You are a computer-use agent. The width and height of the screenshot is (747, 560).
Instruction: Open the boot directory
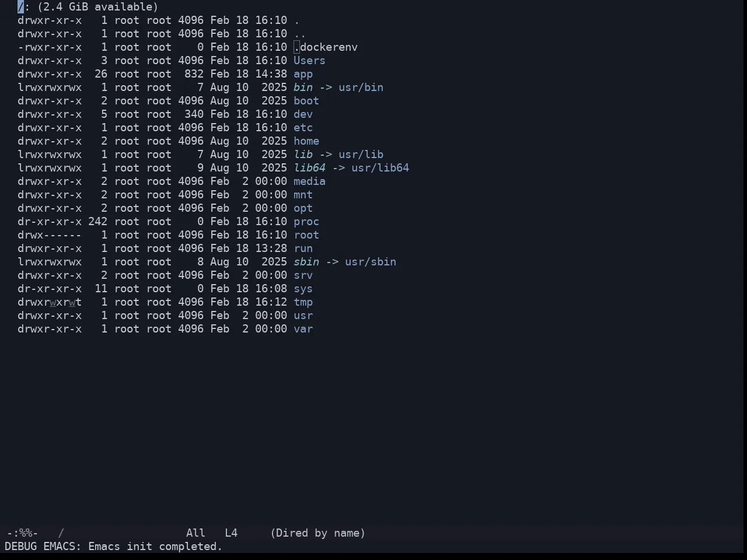click(306, 101)
